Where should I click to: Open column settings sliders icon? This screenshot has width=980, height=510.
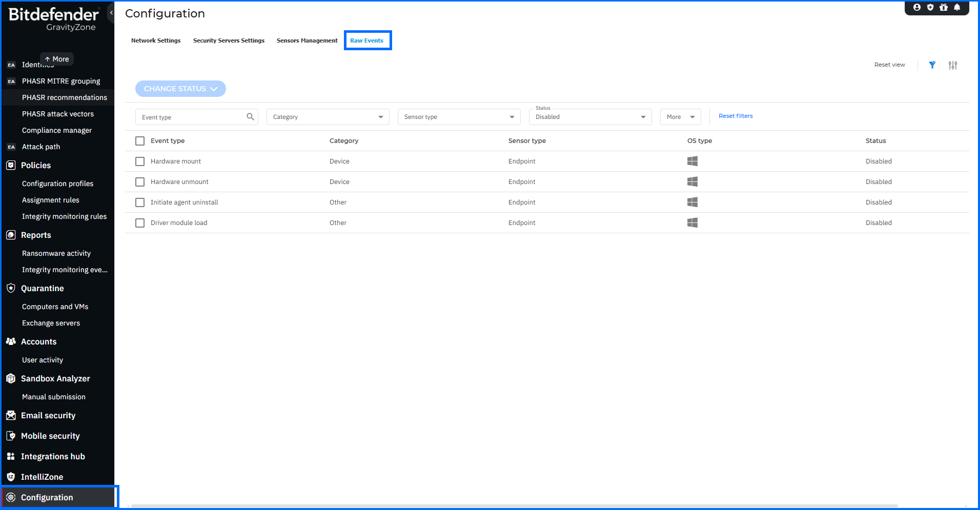coord(953,65)
